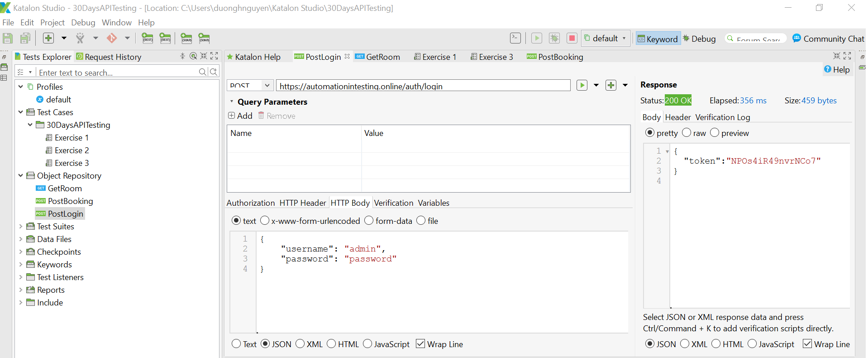Select form-data body type radio
868x358 pixels.
tap(369, 221)
